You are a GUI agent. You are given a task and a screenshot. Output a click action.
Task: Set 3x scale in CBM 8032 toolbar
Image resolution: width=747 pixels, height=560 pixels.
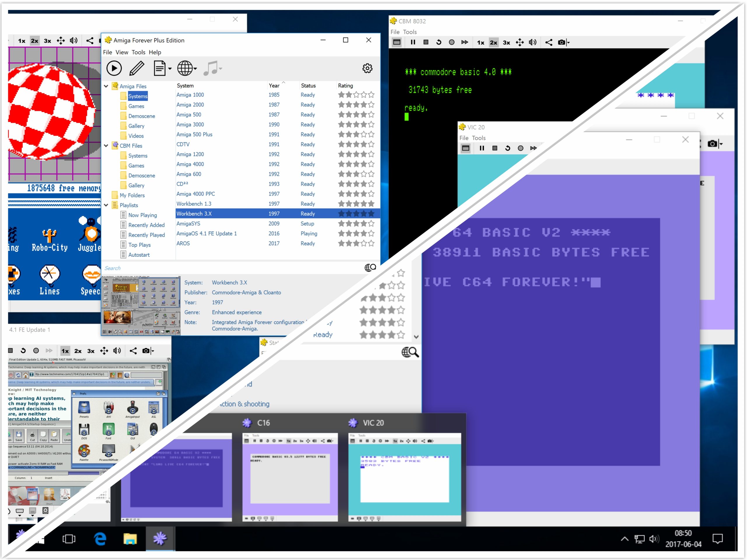(x=506, y=43)
